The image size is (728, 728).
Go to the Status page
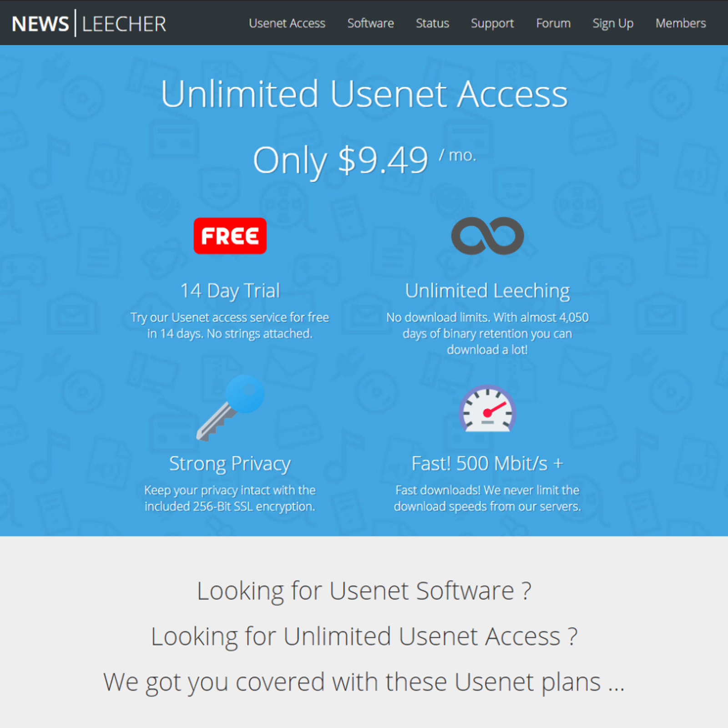432,23
